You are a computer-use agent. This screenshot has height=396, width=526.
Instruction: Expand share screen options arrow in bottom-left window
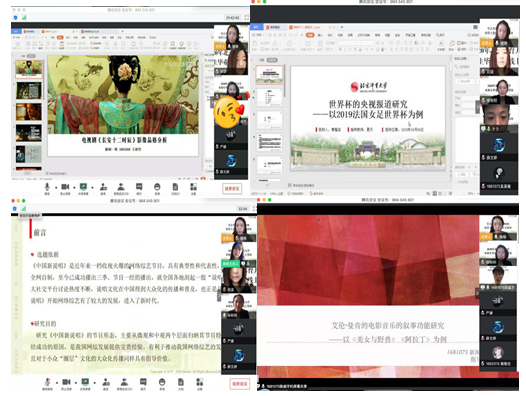click(x=95, y=382)
